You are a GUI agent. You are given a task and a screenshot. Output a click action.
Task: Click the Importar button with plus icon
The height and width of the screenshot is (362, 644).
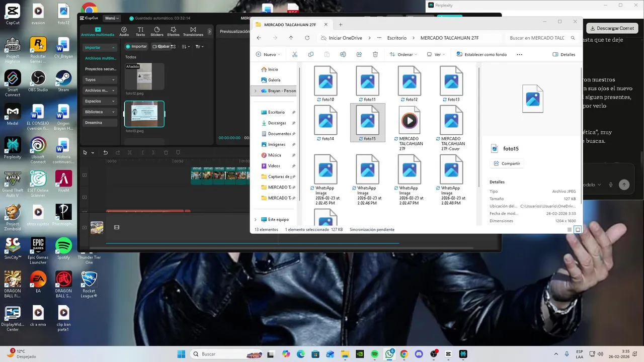pos(136,46)
